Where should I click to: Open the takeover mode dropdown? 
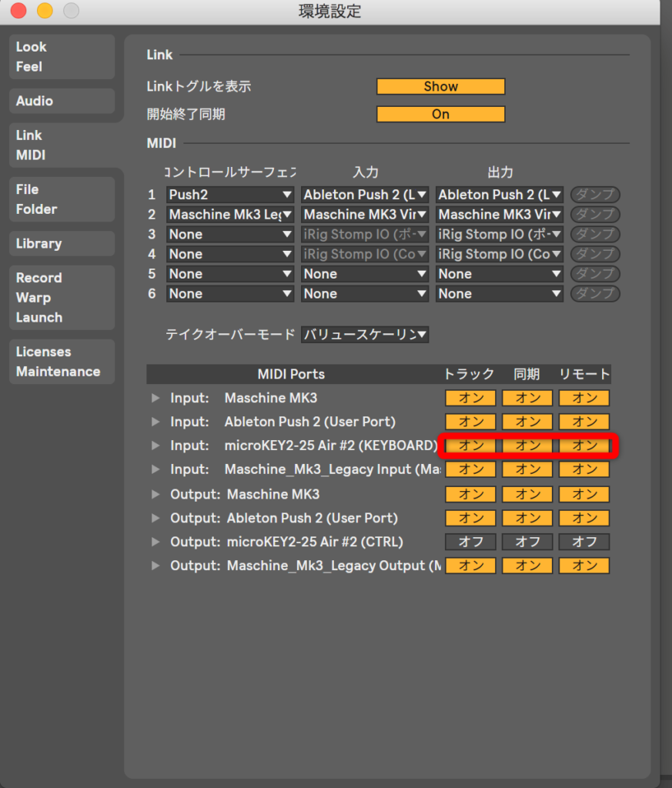[x=365, y=335]
